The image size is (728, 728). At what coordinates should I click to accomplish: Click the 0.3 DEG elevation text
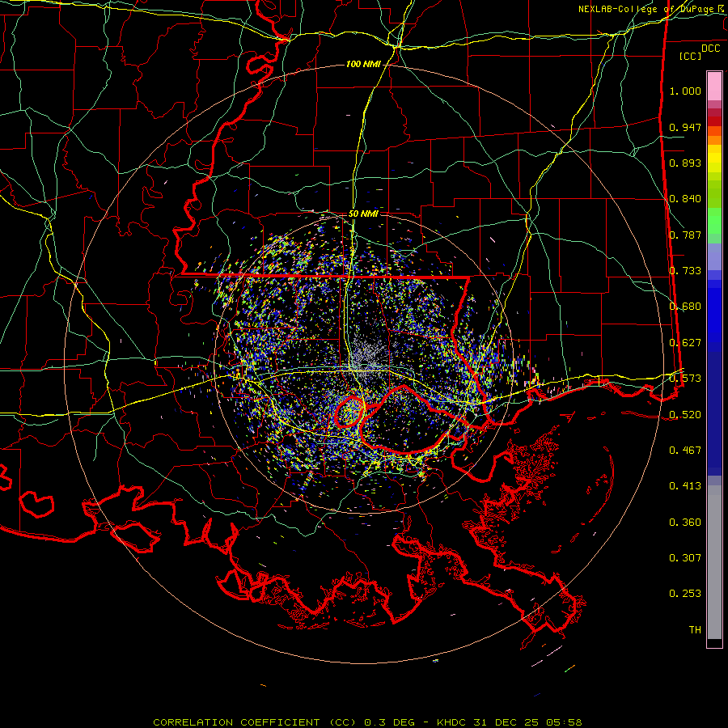coord(391,722)
